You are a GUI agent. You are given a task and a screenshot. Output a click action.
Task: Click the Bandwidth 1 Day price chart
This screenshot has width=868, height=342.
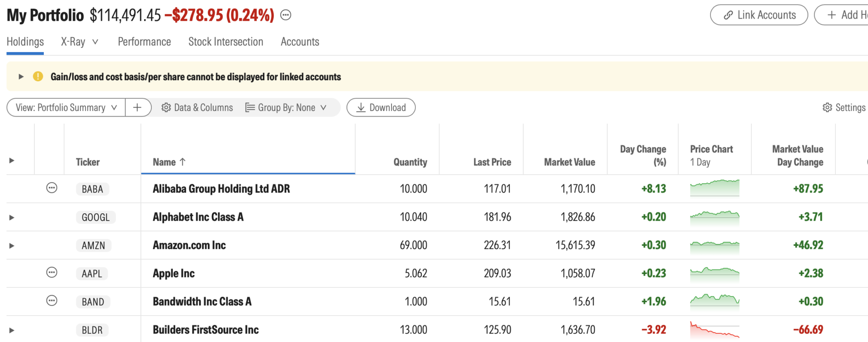click(715, 302)
